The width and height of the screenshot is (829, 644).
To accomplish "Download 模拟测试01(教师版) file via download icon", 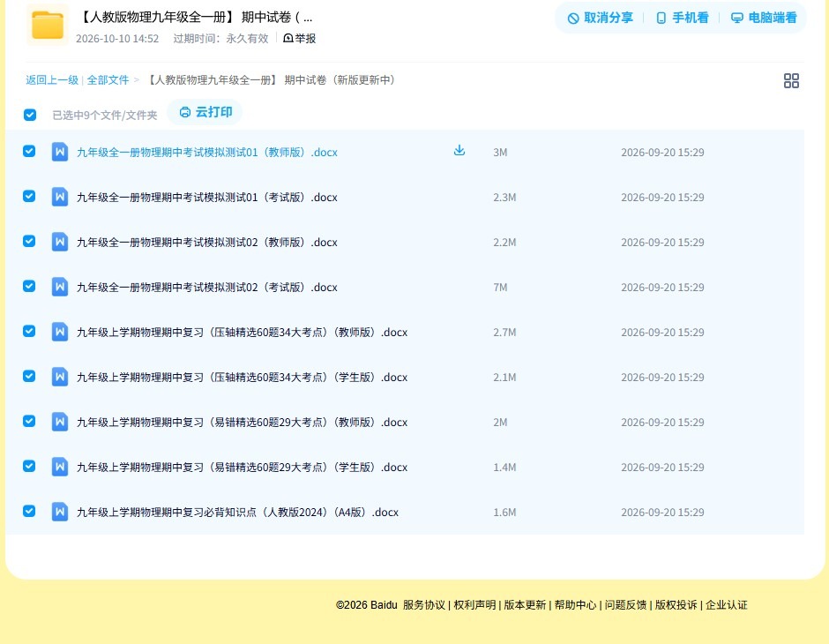I will click(x=459, y=151).
